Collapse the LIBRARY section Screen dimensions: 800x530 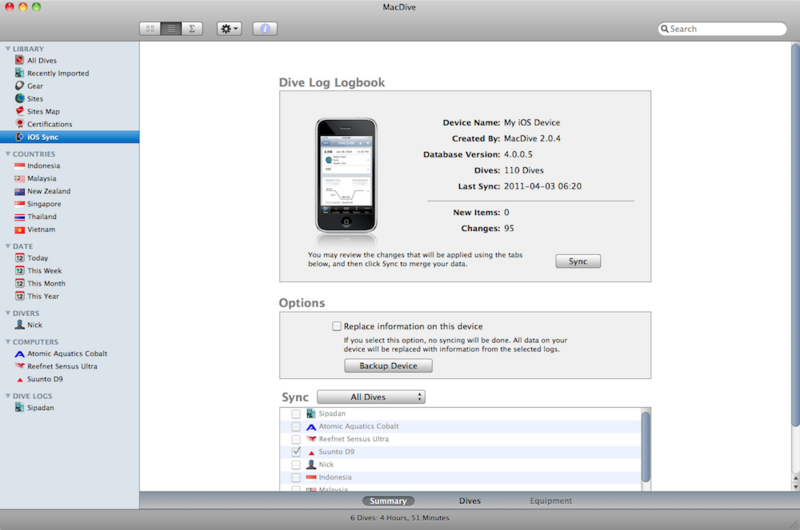tap(8, 49)
